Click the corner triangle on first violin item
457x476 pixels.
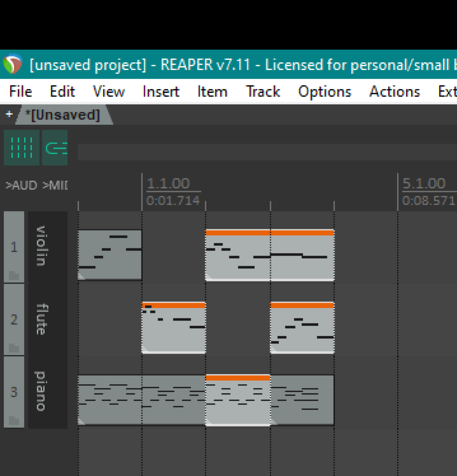coord(82,276)
